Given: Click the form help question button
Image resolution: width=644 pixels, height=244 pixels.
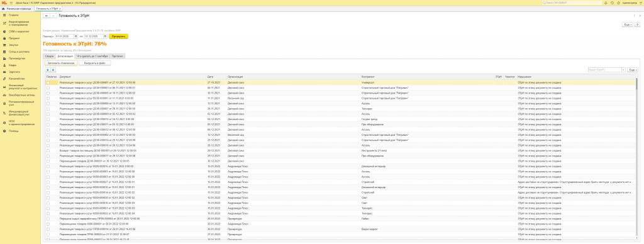Looking at the screenshot, I should 638,25.
